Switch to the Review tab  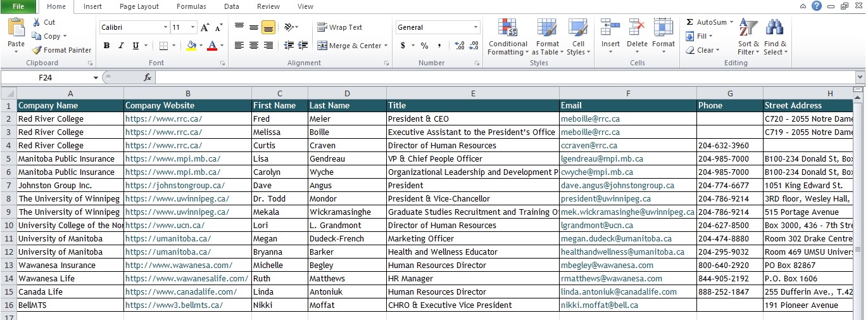click(268, 6)
